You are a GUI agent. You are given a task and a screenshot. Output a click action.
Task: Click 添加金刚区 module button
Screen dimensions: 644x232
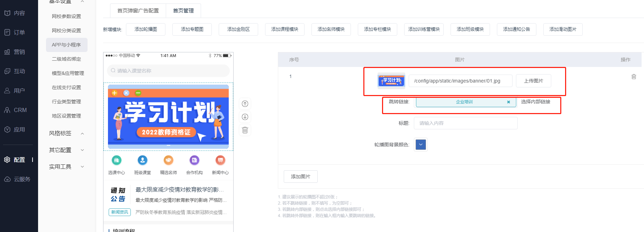click(x=238, y=29)
